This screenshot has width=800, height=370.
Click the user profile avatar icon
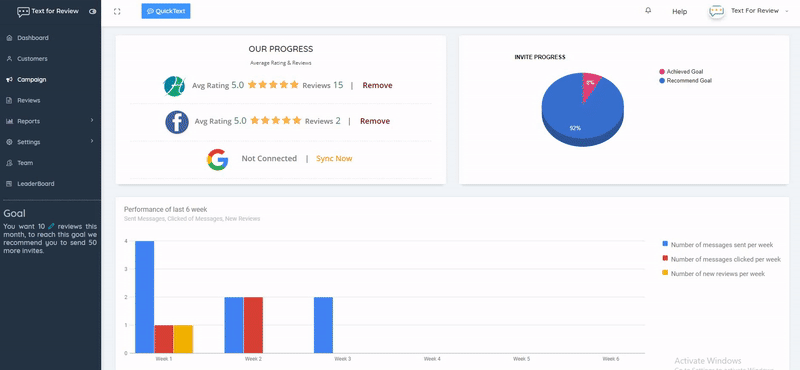(717, 11)
